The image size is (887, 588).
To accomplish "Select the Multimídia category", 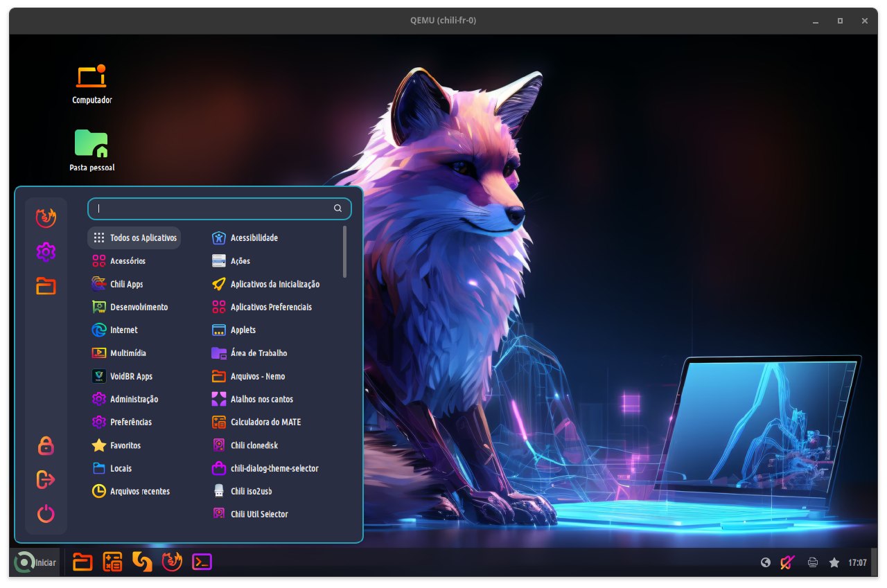I will tap(134, 353).
